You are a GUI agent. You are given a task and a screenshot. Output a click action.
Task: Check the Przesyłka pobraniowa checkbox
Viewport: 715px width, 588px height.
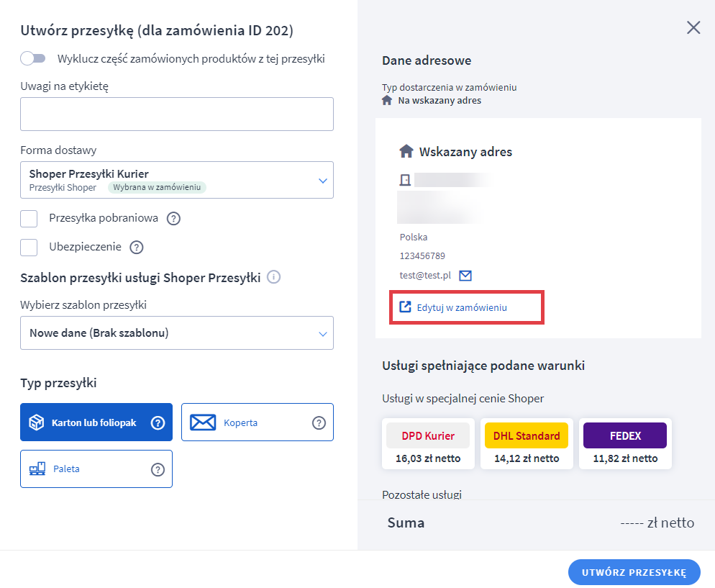click(29, 219)
